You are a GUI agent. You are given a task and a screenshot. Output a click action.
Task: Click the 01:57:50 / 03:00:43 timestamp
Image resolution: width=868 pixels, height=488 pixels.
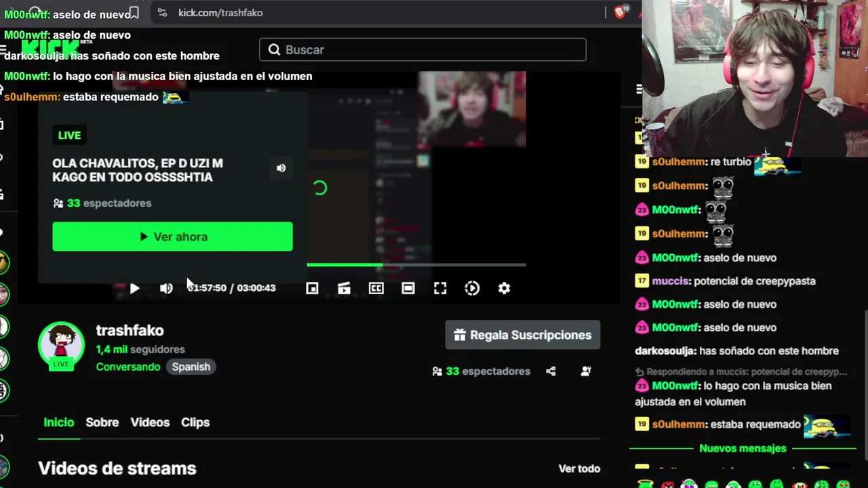pyautogui.click(x=231, y=288)
